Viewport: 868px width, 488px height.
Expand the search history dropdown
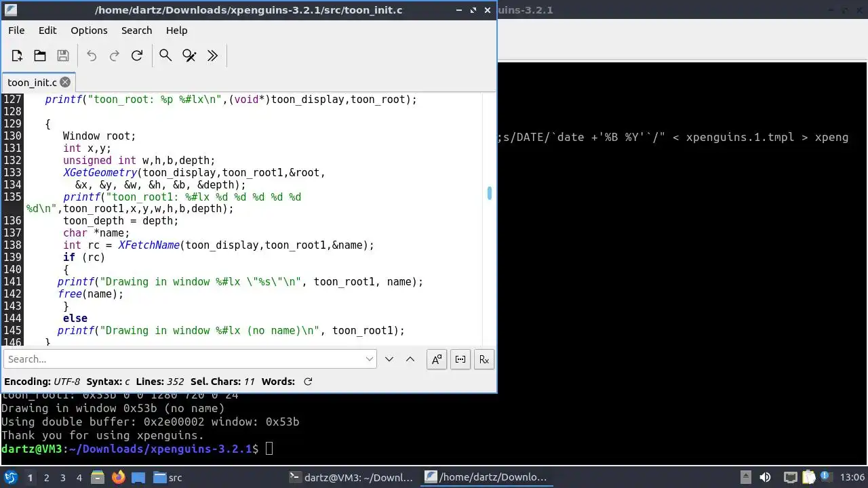point(370,359)
